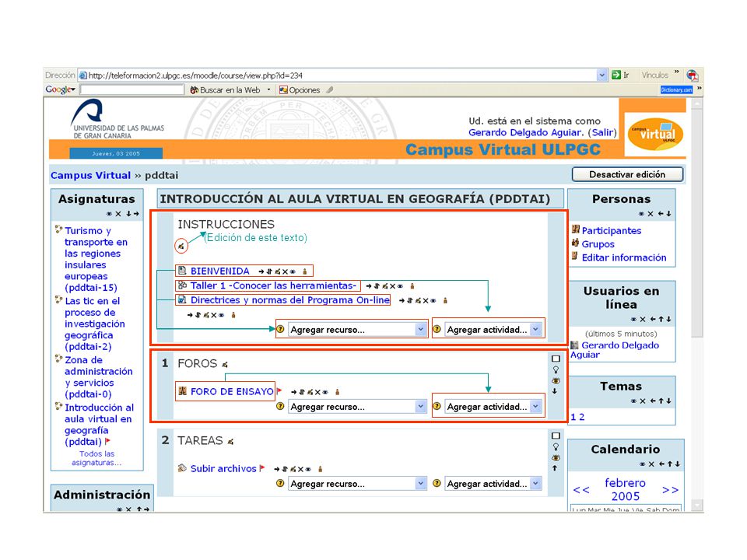Click Campus Virtual breadcrumb link
Viewport: 747px width, 560px height.
point(90,175)
